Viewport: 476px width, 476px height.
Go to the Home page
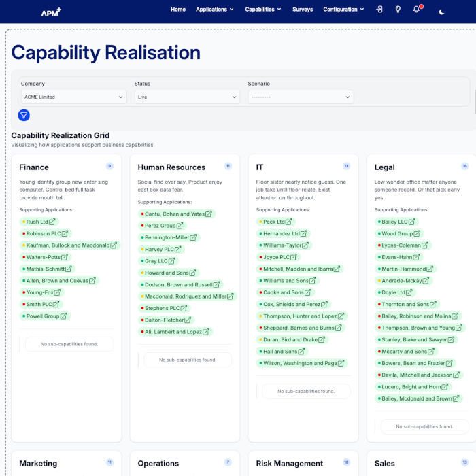(x=178, y=10)
